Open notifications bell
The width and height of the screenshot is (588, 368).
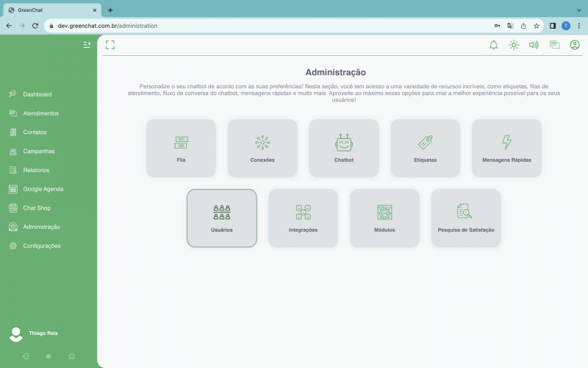pyautogui.click(x=493, y=45)
